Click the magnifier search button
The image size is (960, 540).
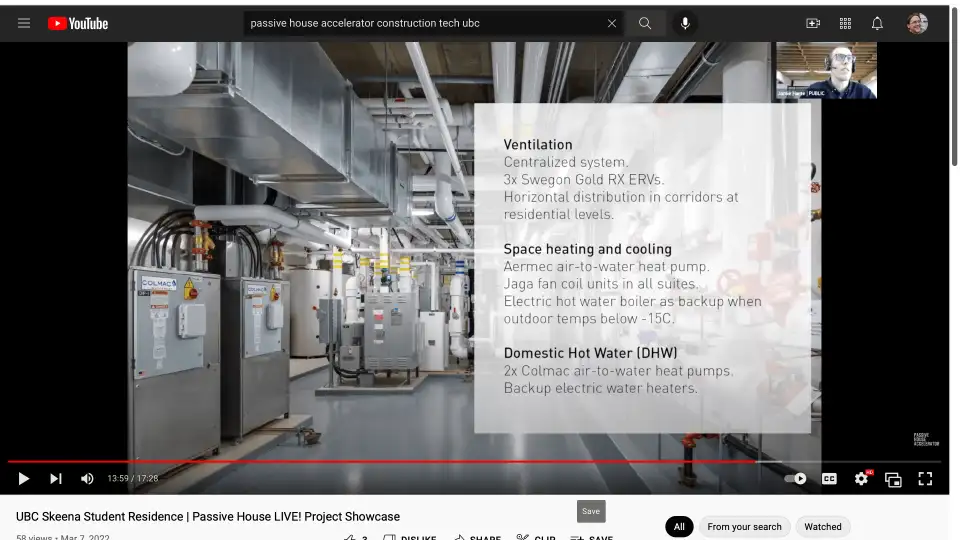(645, 23)
